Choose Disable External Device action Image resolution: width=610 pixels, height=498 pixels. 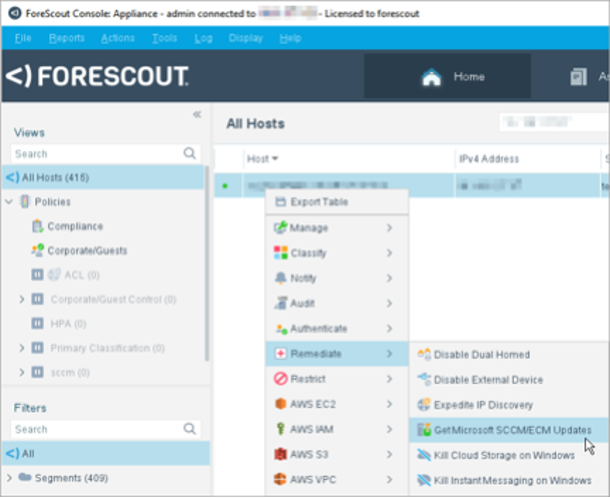[x=509, y=380]
